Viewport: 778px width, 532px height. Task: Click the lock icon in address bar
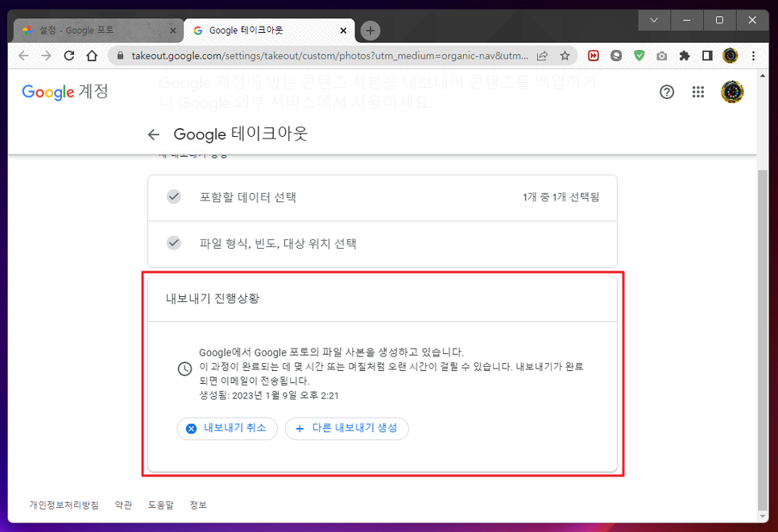click(120, 56)
